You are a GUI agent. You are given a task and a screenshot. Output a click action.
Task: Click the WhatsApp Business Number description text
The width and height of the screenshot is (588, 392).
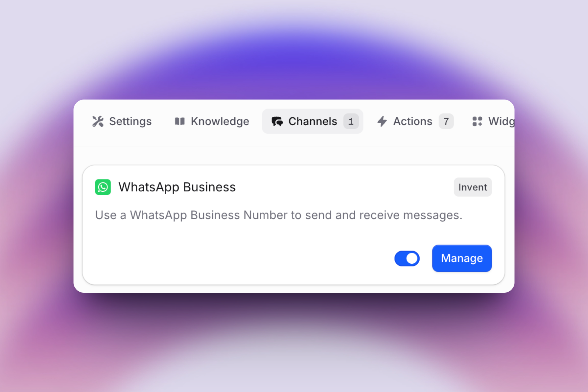279,215
